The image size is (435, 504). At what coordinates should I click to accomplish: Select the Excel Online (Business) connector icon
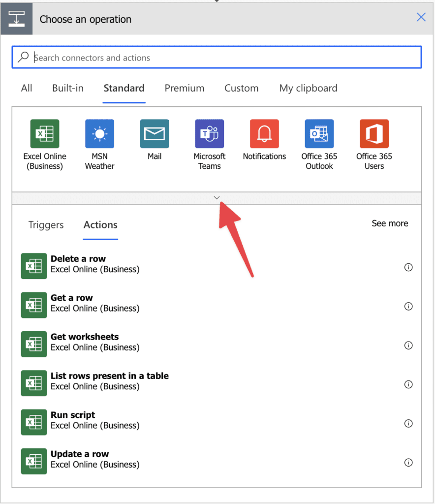point(44,133)
